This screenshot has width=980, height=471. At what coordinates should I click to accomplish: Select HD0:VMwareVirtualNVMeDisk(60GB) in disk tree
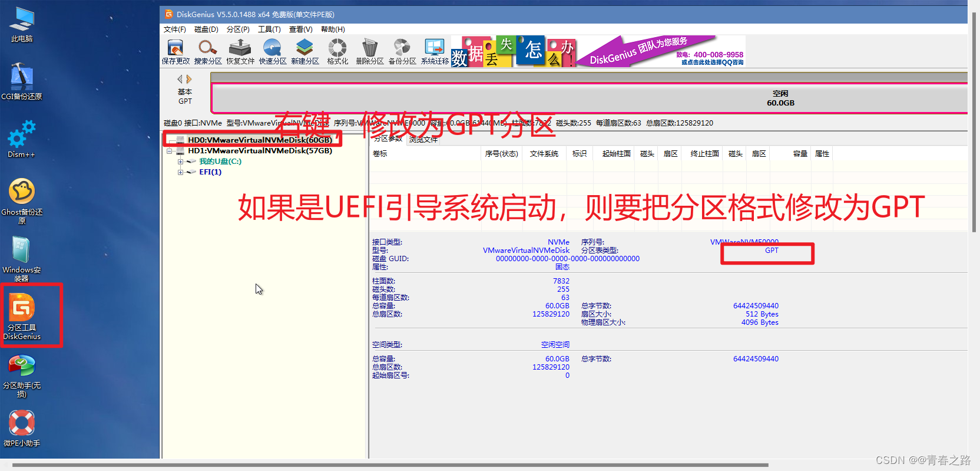click(260, 140)
